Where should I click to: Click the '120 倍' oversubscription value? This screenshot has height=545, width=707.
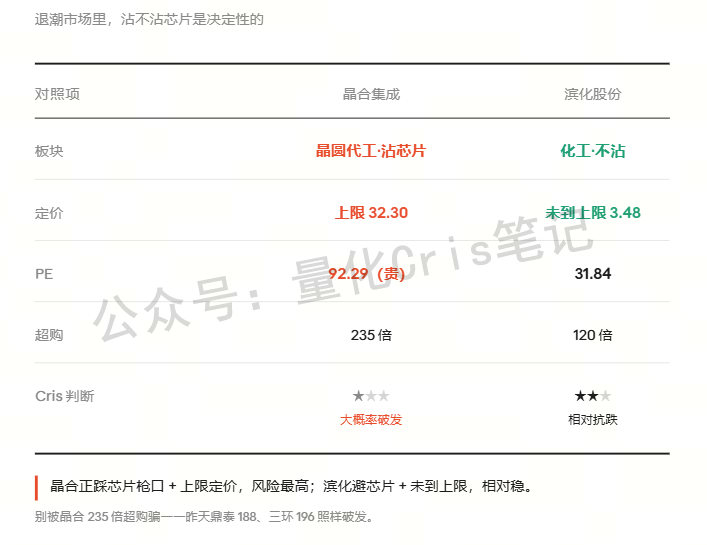[592, 335]
